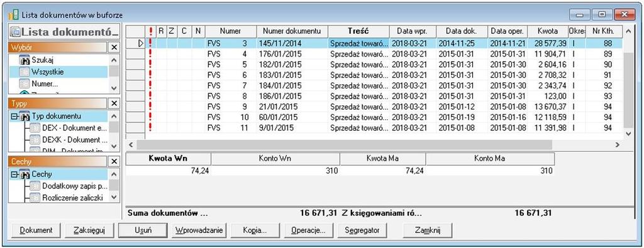Click red exclamation mark in row 186/01/2015
The width and height of the screenshot is (644, 248).
[150, 96]
